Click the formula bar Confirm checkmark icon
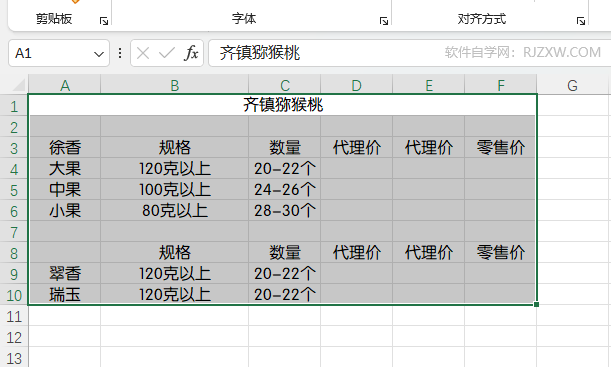Image resolution: width=611 pixels, height=367 pixels. click(166, 53)
